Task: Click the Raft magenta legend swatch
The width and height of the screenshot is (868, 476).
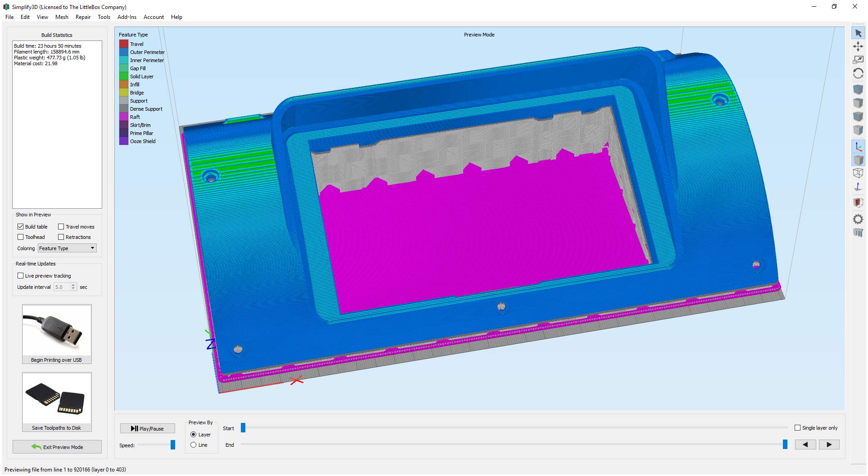Action: tap(124, 117)
